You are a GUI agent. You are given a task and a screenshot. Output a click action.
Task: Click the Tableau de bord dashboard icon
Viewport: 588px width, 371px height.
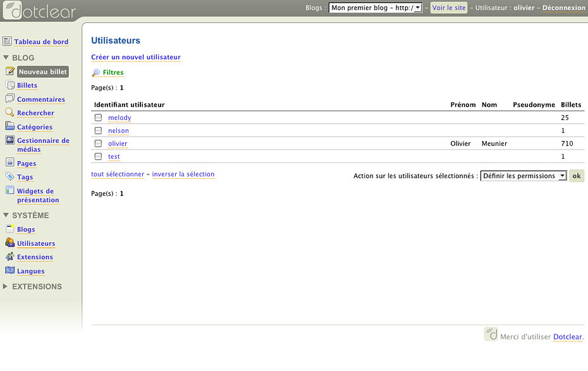tap(7, 42)
